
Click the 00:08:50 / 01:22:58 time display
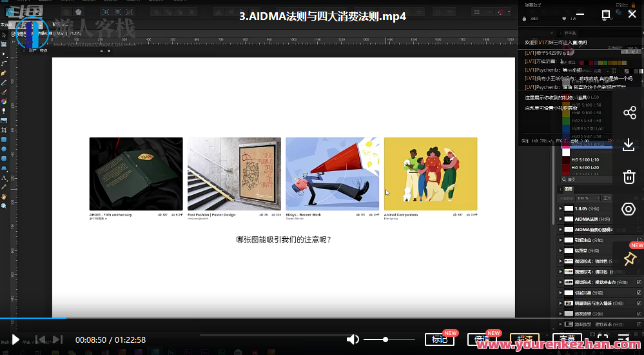click(x=110, y=340)
